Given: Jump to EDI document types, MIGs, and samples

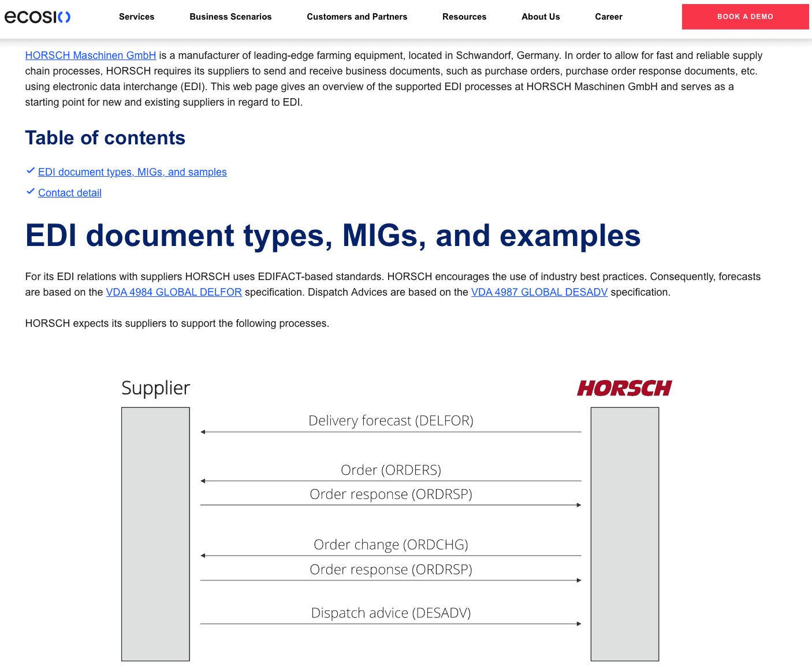Looking at the screenshot, I should [132, 172].
